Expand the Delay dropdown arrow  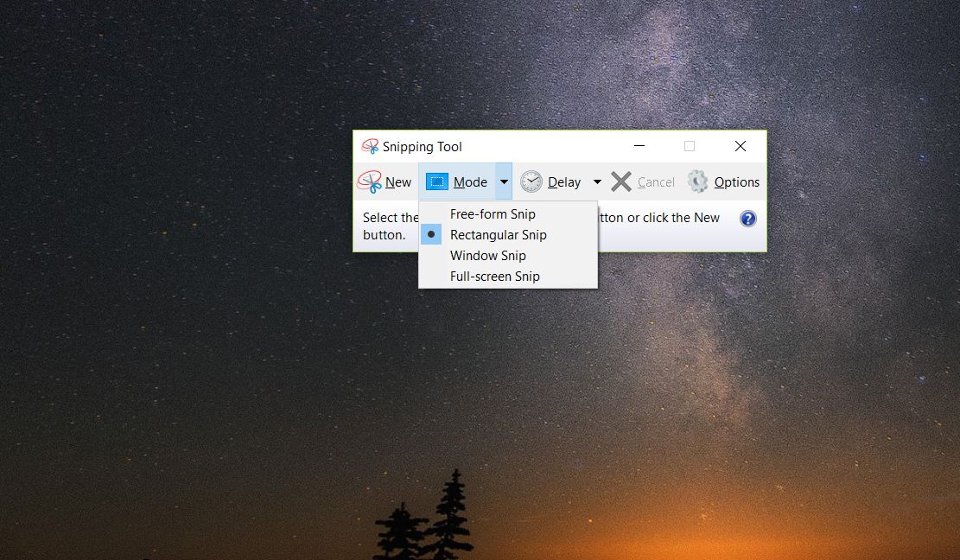pos(597,182)
